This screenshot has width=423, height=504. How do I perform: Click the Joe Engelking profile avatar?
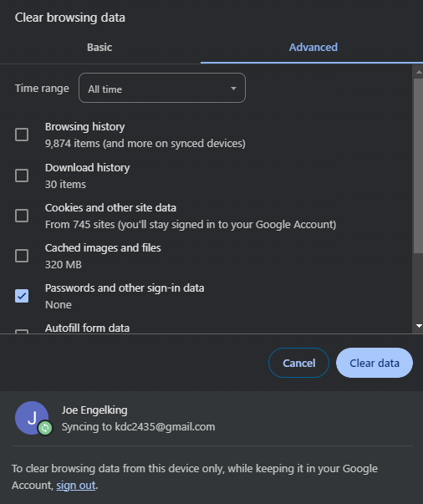pyautogui.click(x=32, y=418)
